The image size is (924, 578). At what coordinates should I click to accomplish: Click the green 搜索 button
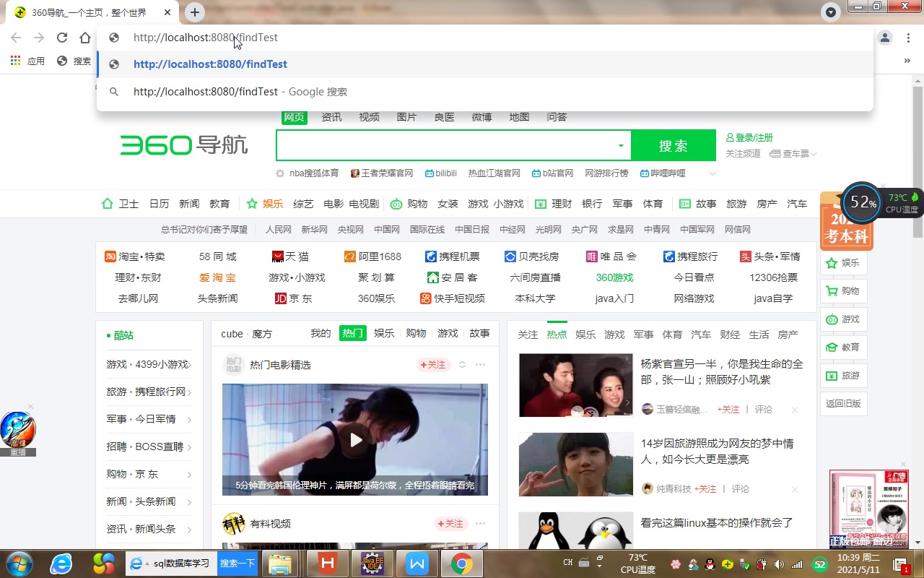click(x=674, y=145)
